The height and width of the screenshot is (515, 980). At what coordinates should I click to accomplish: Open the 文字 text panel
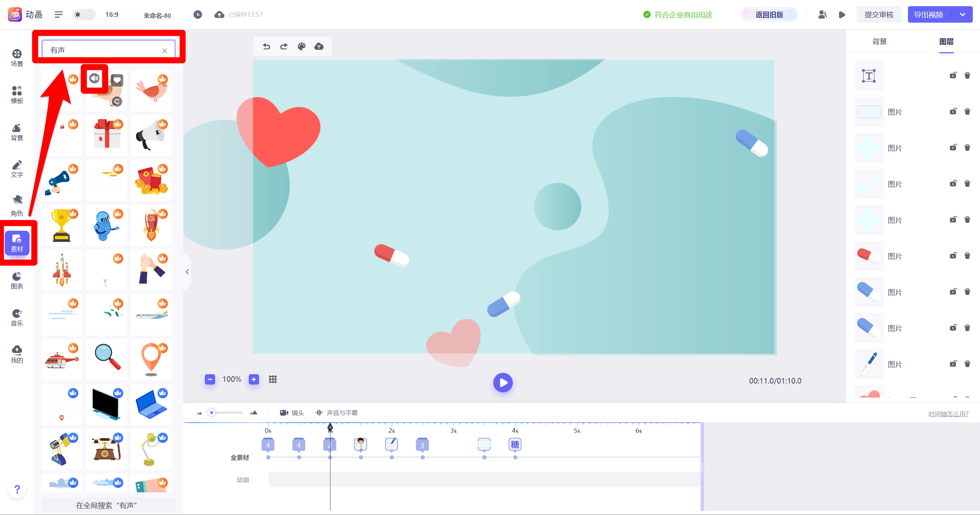click(x=17, y=169)
